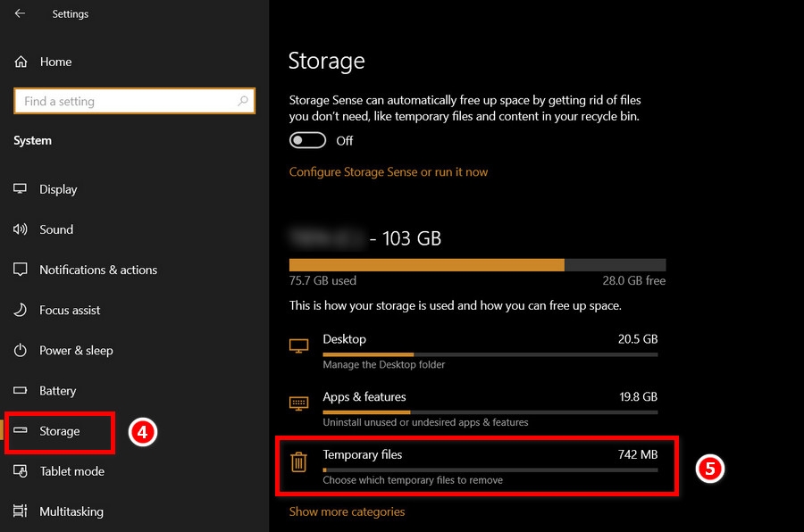The width and height of the screenshot is (804, 532).
Task: Click the Notifications & actions bell icon
Action: pyautogui.click(x=20, y=270)
